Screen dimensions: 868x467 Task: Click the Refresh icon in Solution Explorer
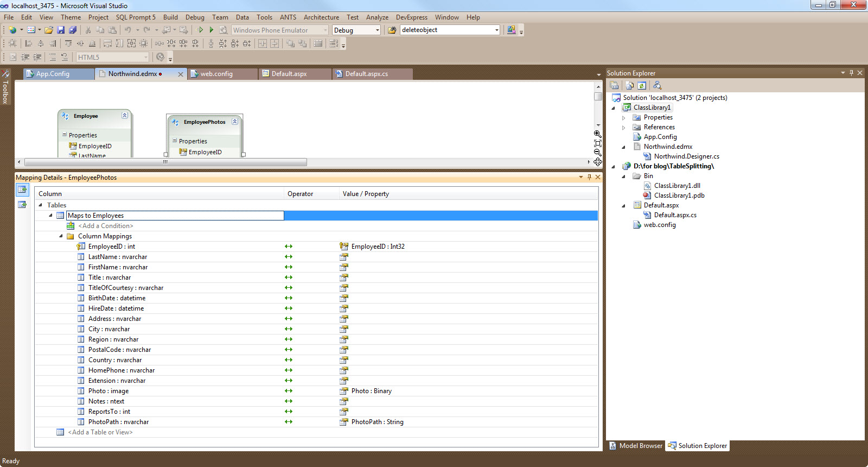pyautogui.click(x=642, y=85)
